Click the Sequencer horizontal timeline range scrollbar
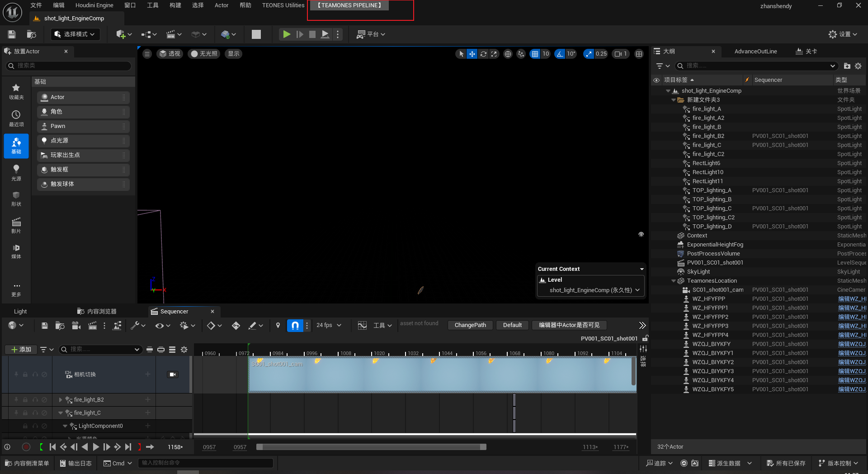The height and width of the screenshot is (474, 868). [x=371, y=447]
